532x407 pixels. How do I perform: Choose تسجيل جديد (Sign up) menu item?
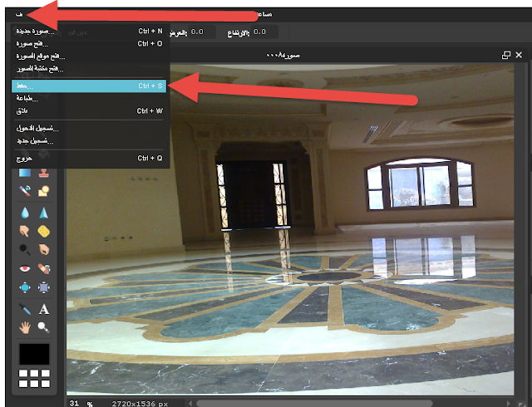[x=89, y=140]
